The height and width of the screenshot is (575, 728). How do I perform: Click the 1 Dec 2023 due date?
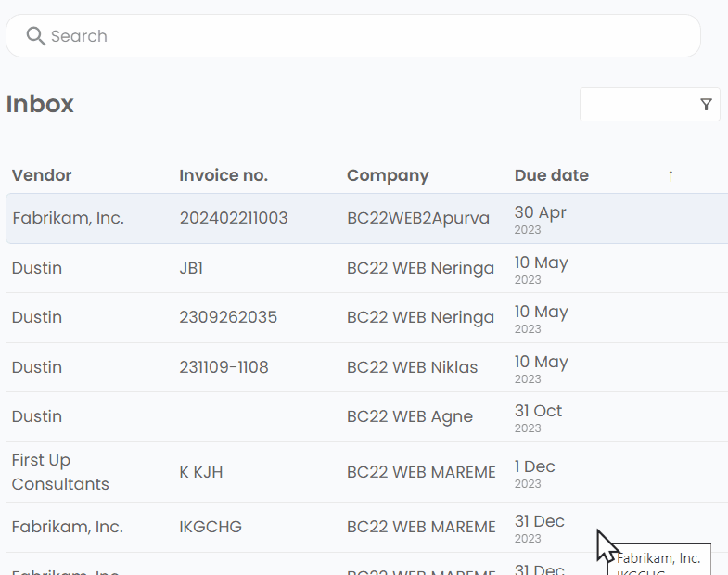coord(534,474)
